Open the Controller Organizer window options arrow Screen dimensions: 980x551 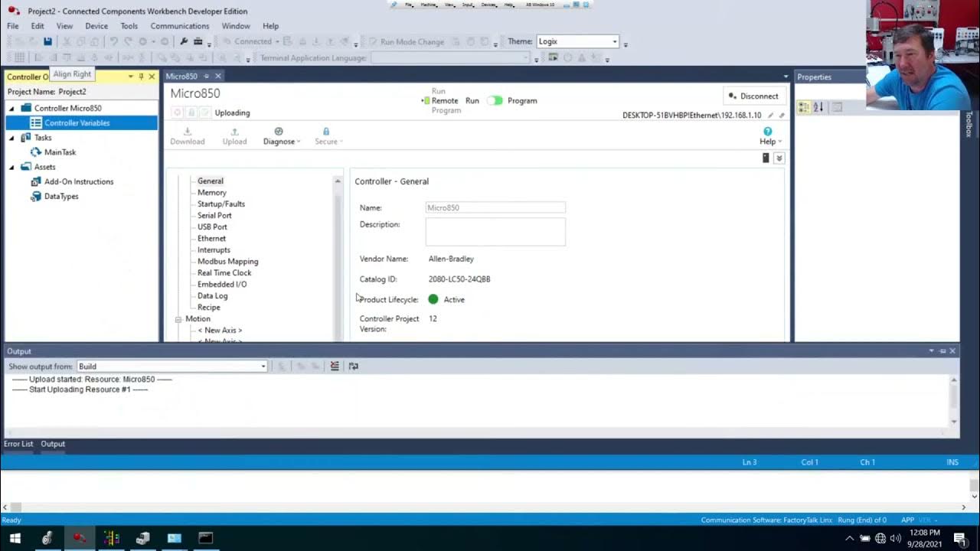coord(130,77)
